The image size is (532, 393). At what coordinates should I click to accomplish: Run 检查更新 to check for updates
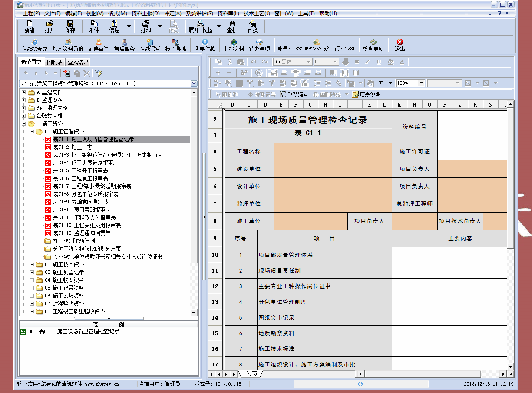[x=373, y=45]
